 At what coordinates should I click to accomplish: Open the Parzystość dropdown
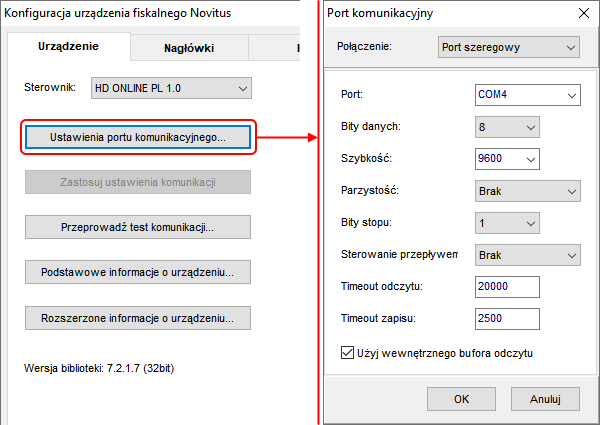pos(528,191)
